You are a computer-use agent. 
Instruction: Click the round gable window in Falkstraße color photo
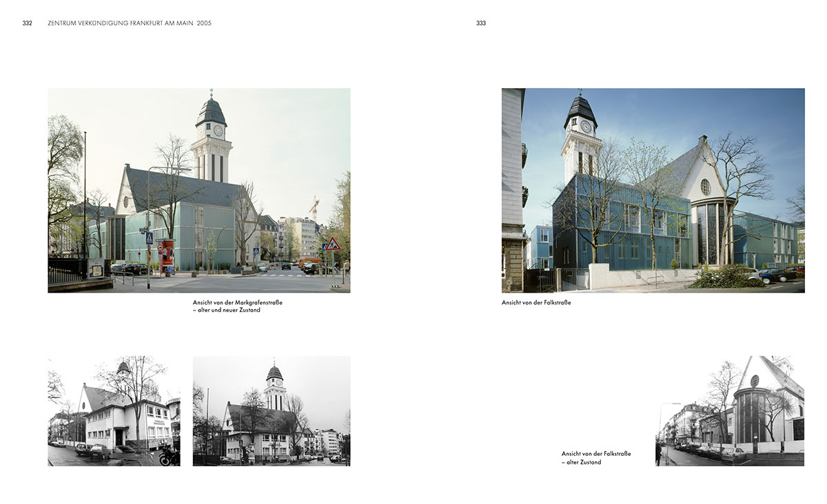[704, 187]
